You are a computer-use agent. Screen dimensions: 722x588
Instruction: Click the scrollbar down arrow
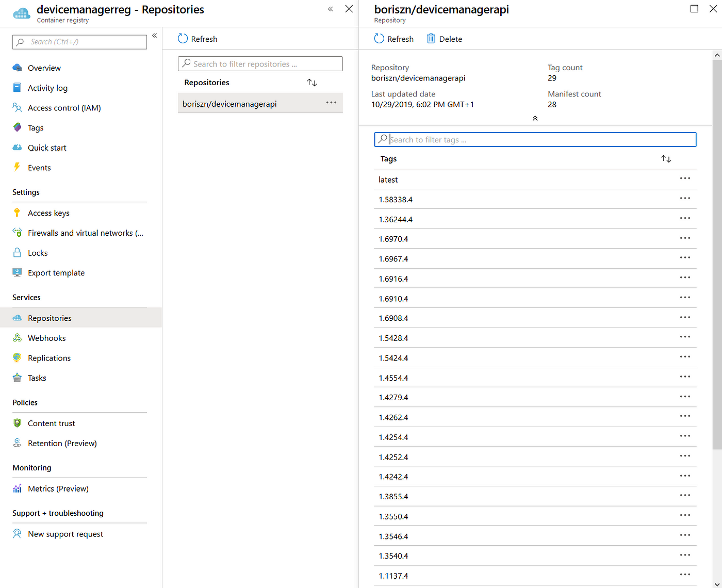717,583
